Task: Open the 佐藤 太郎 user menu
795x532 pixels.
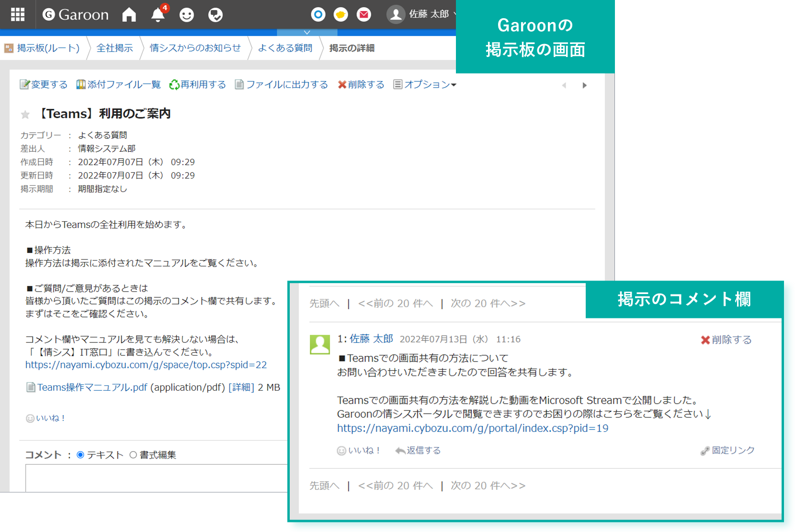Action: [421, 14]
